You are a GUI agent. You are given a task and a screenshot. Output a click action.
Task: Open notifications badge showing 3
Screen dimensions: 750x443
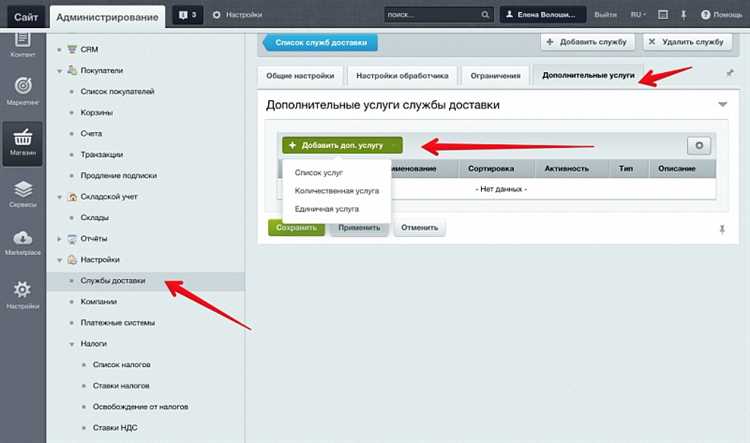coord(188,15)
